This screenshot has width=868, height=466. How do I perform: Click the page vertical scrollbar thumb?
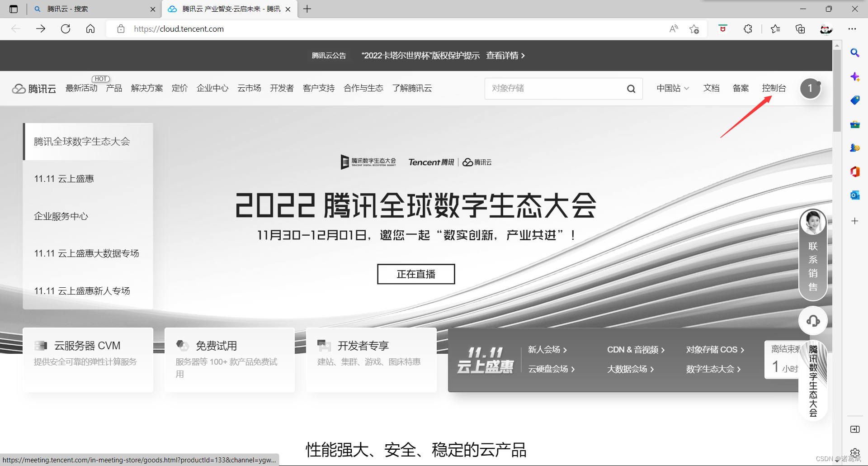pos(837,90)
